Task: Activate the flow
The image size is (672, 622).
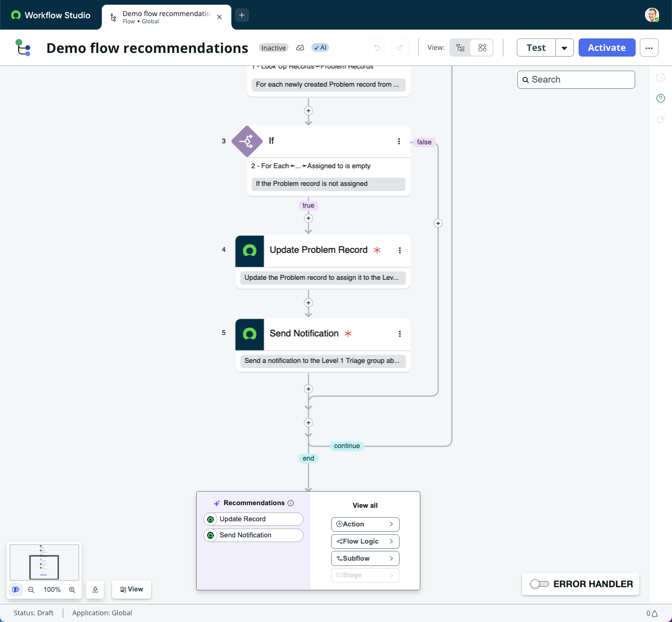Action: (607, 48)
